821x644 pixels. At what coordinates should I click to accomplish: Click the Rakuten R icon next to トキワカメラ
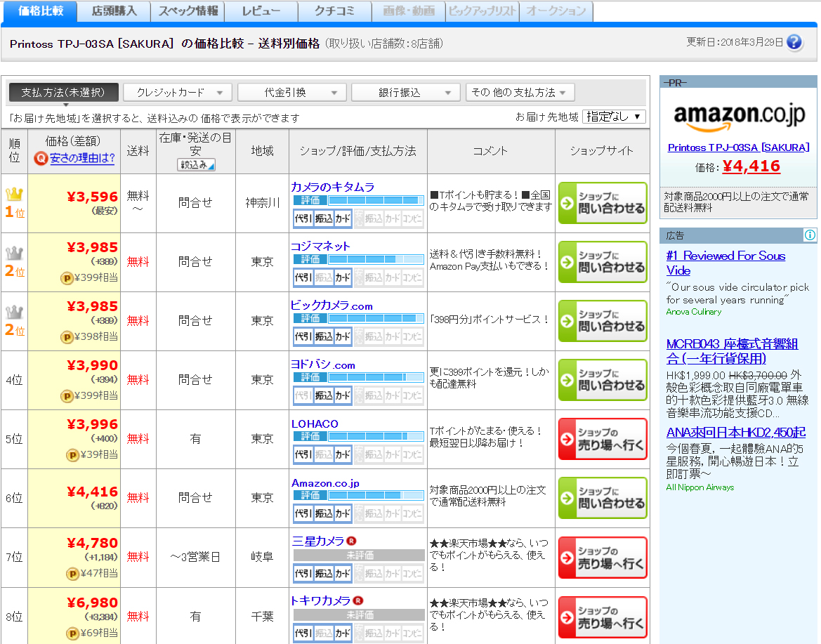click(x=358, y=600)
